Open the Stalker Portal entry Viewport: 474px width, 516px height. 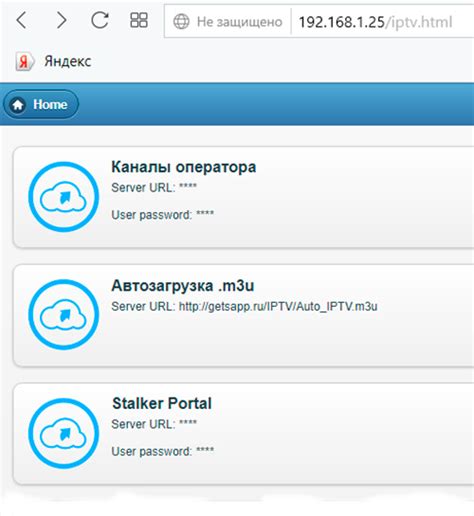pos(162,403)
